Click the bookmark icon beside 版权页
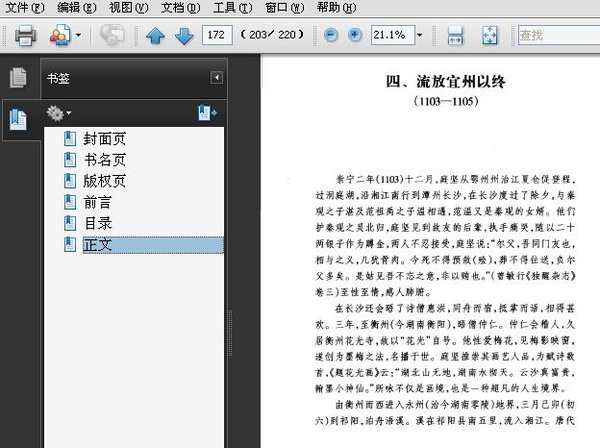 (70, 181)
